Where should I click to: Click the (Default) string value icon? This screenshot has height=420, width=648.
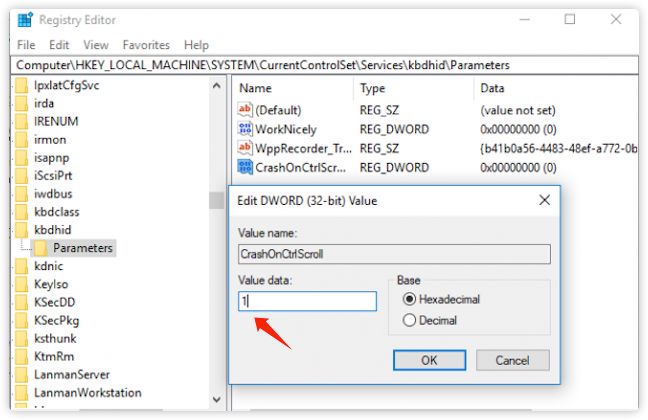(245, 110)
